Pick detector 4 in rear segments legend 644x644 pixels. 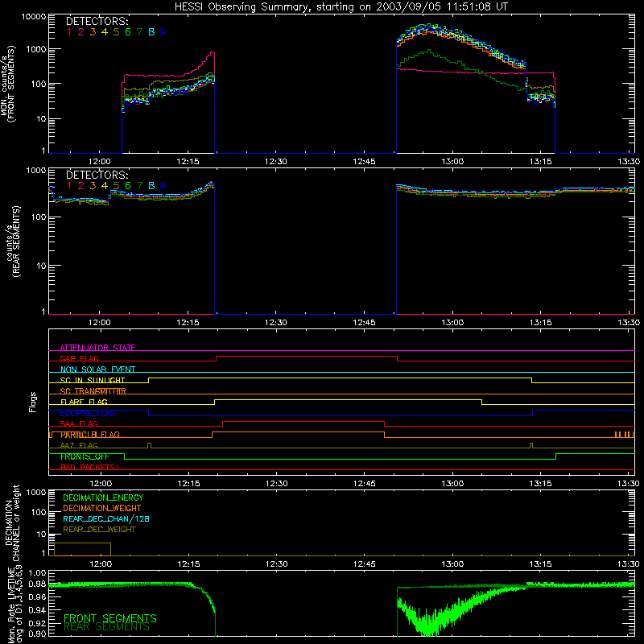click(105, 186)
